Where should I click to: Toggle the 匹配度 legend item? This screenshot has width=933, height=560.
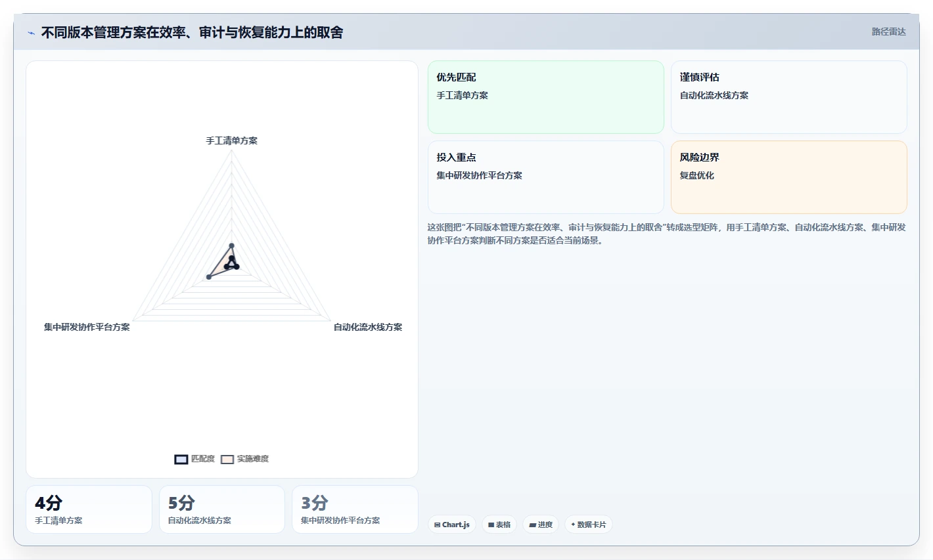[194, 459]
